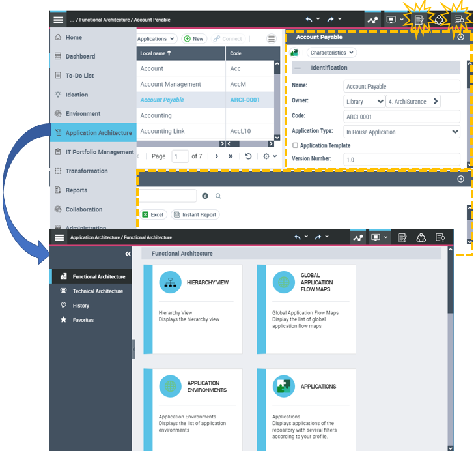
Task: Go to next page of the application list
Action: tap(217, 156)
